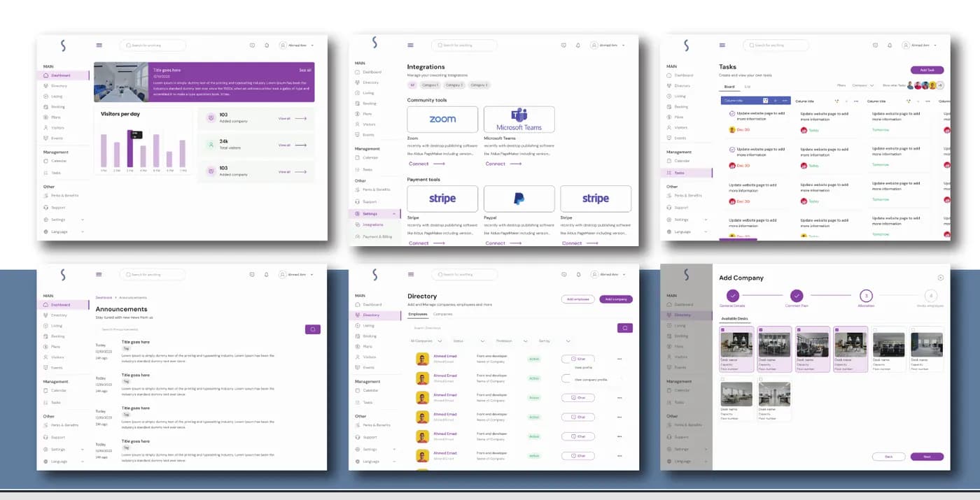Click Connect under the Zoom integration

tap(426, 164)
